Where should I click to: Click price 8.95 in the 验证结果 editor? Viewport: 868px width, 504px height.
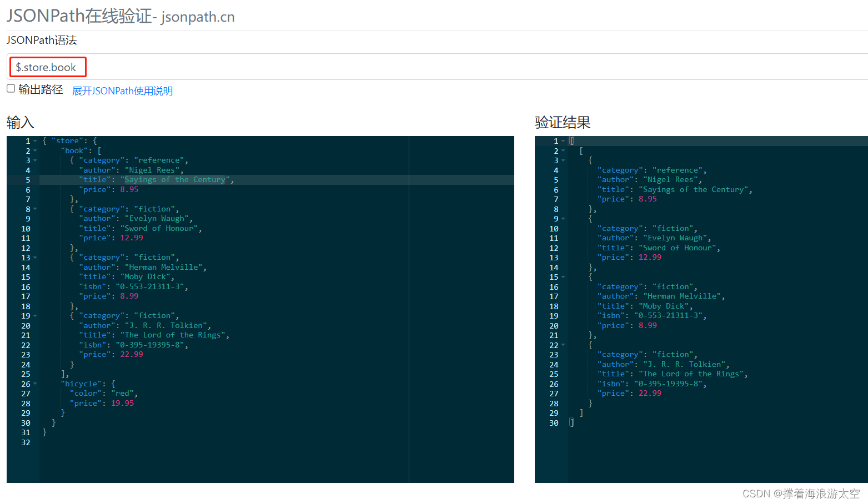click(648, 199)
